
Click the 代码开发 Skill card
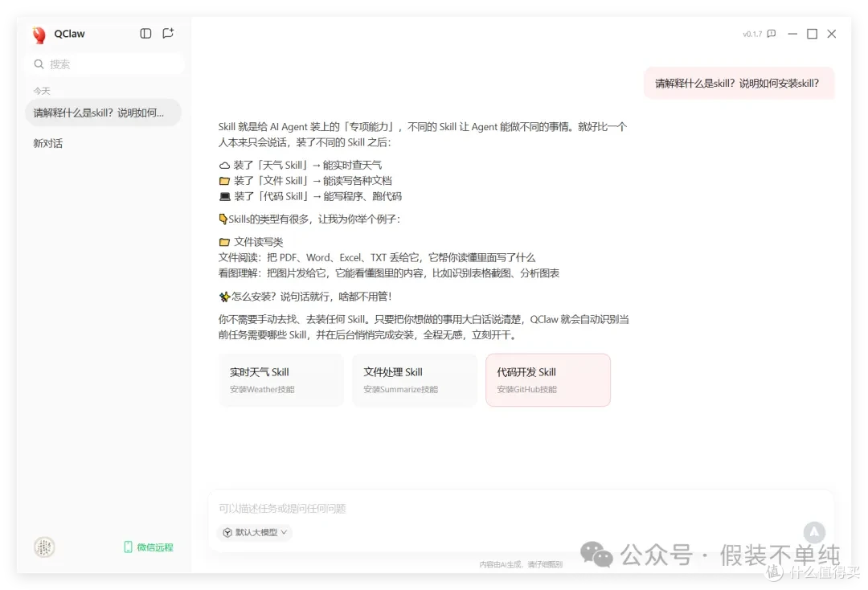click(x=548, y=379)
